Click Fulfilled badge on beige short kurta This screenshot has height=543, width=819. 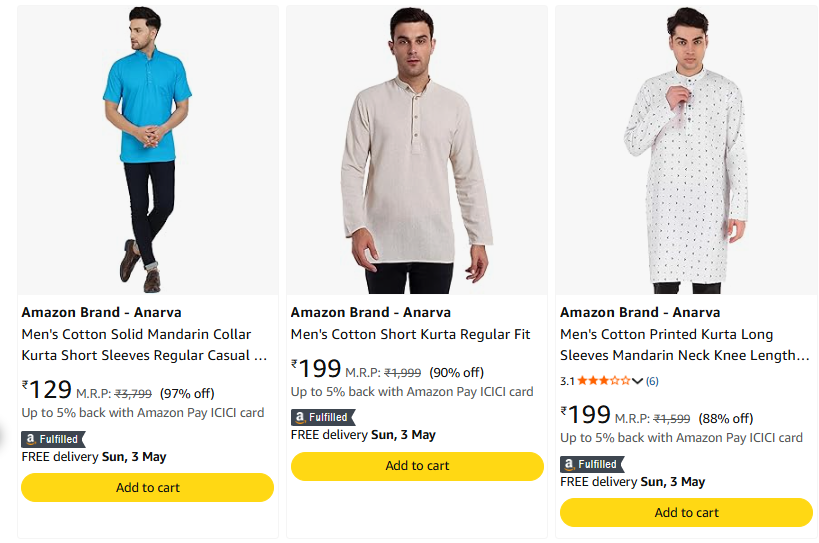pyautogui.click(x=322, y=417)
